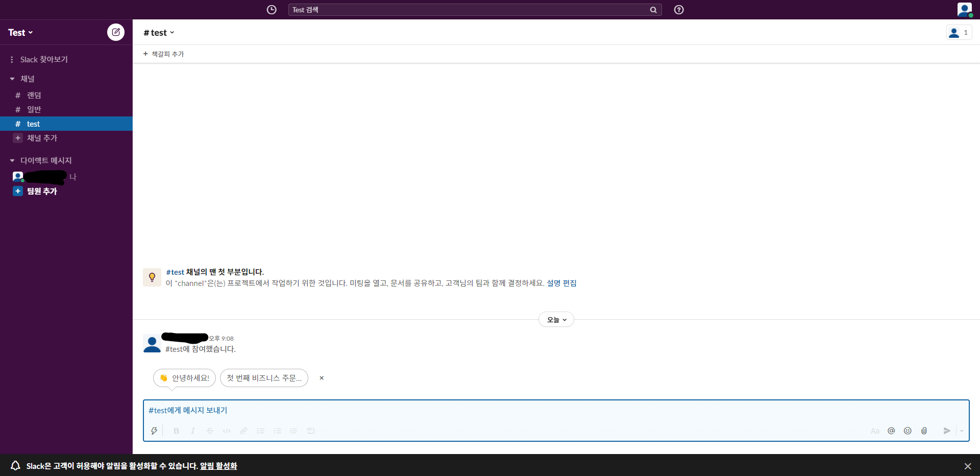This screenshot has height=476, width=980.
Task: Click 책갈피 추가 bookmark button
Action: 163,54
